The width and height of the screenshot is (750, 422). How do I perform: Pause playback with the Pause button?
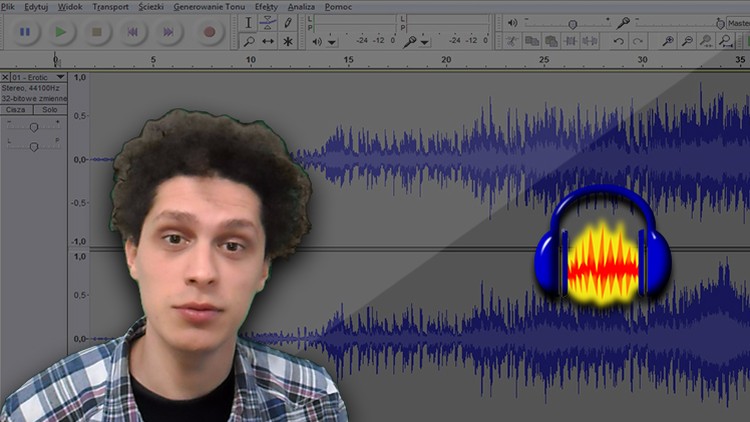(x=25, y=32)
